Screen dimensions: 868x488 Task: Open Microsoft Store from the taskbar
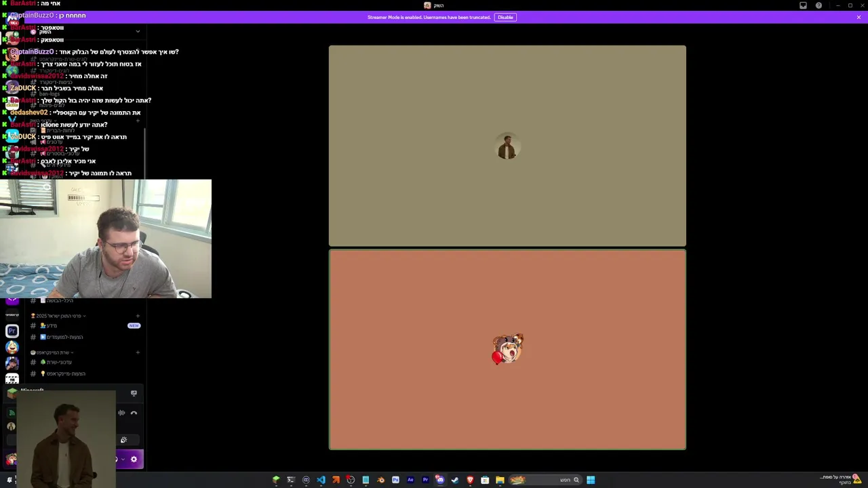click(x=485, y=480)
